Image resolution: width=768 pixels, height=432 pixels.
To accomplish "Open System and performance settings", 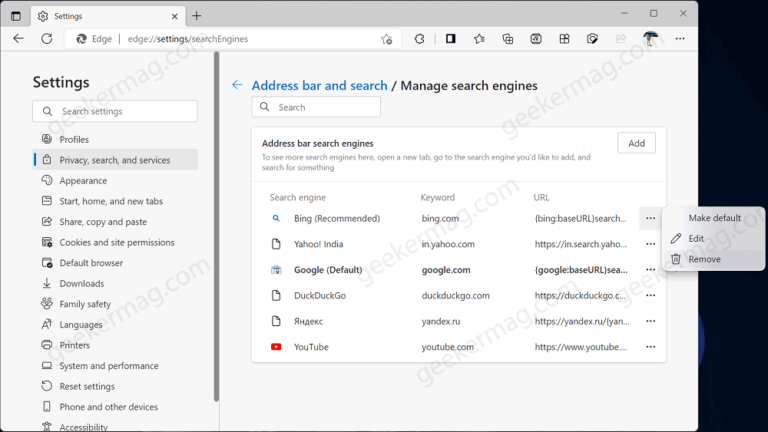I will 115,366.
